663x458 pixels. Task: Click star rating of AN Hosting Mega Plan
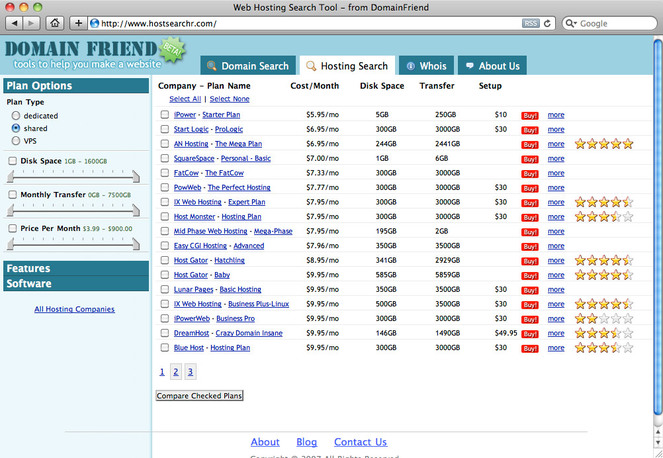[x=604, y=144]
